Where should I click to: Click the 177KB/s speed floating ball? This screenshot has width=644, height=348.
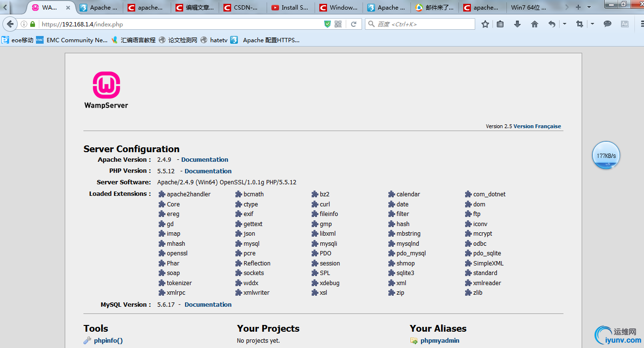606,156
